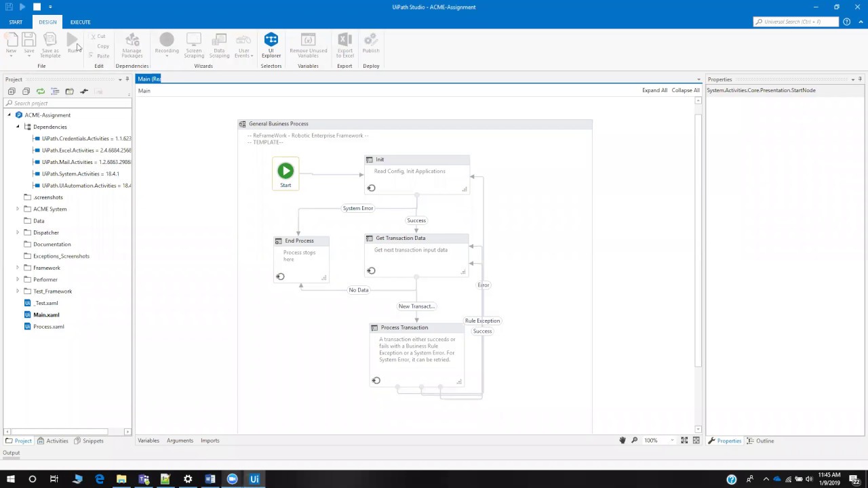Expand the Performer folder
868x488 pixels.
coord(18,279)
